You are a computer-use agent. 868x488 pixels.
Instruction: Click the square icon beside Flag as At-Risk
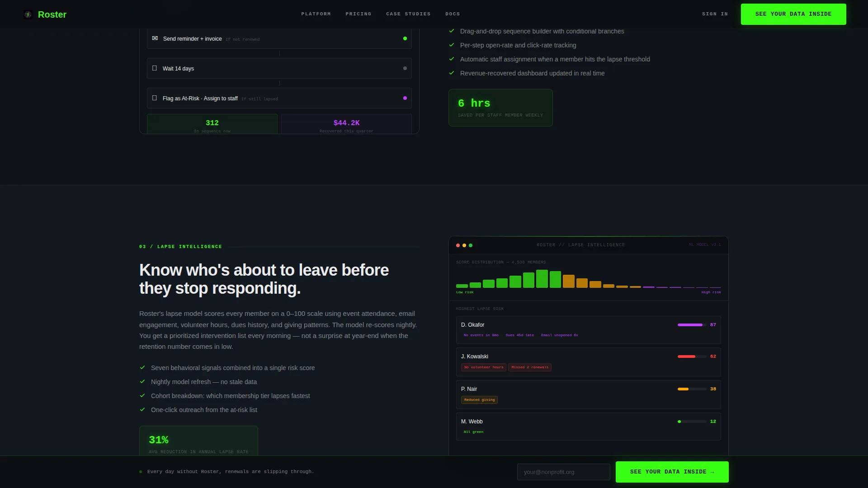155,98
